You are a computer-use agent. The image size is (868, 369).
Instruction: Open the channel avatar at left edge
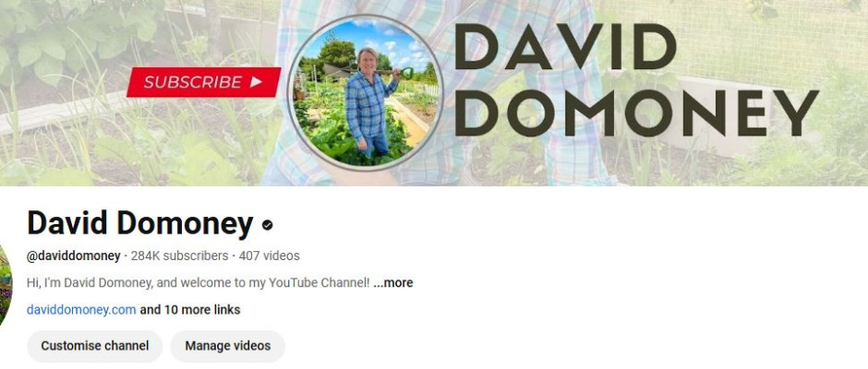coord(6,285)
